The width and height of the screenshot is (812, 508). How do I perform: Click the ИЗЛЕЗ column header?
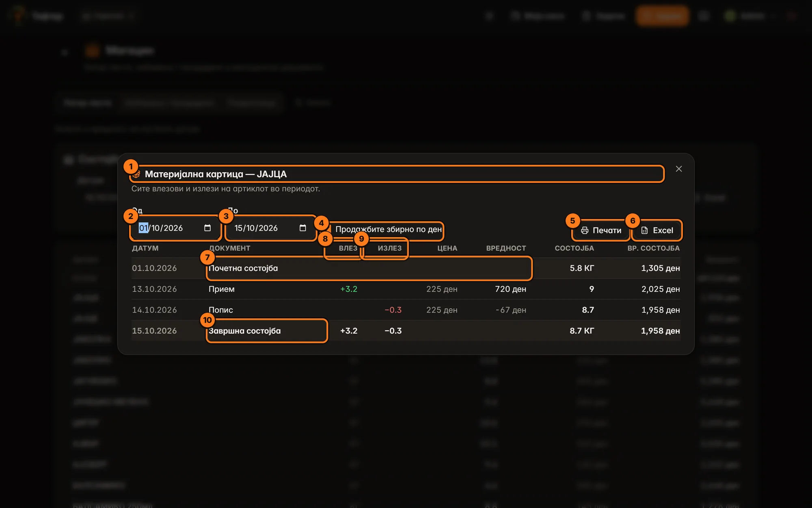[389, 248]
